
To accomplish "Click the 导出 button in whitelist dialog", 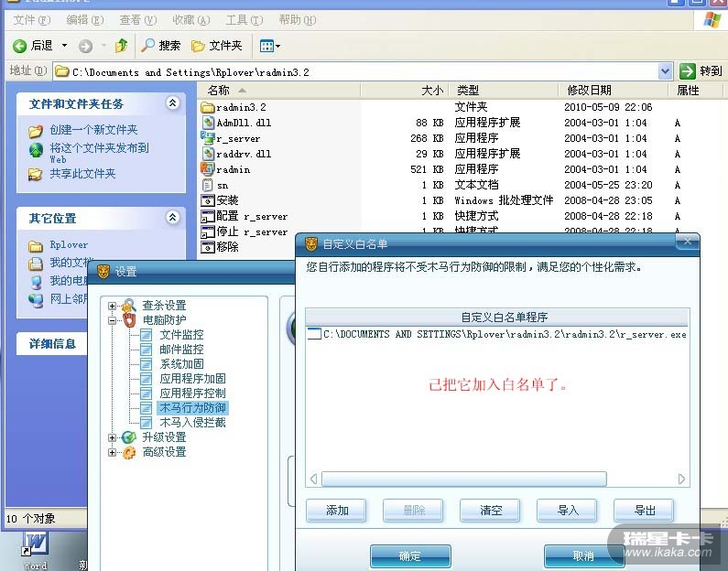I will pos(645,511).
